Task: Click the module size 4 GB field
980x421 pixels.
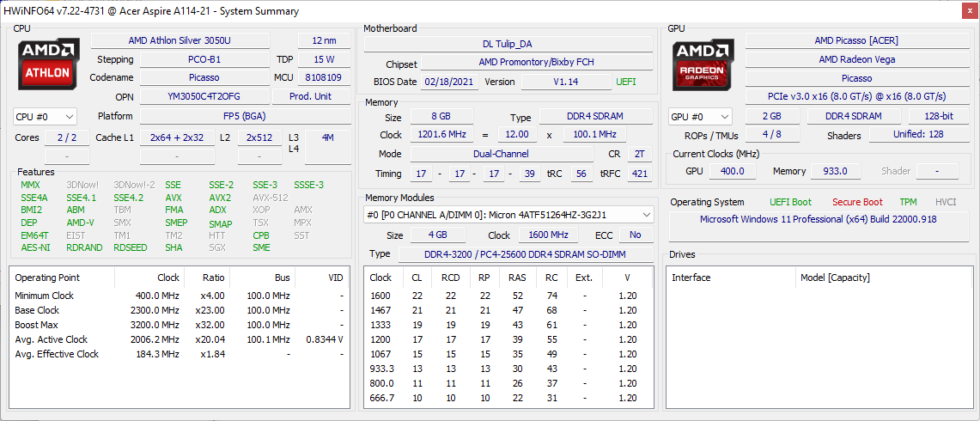Action: 438,235
